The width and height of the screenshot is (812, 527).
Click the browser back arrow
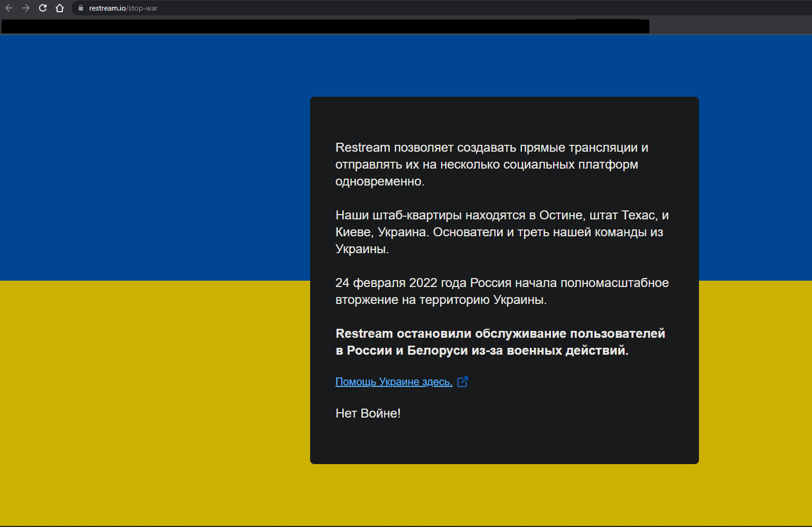click(x=9, y=8)
